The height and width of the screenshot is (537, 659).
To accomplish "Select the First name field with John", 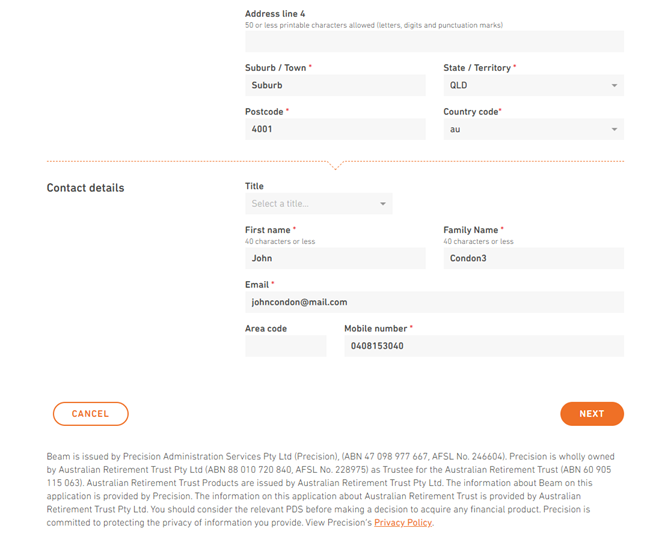I will click(335, 258).
